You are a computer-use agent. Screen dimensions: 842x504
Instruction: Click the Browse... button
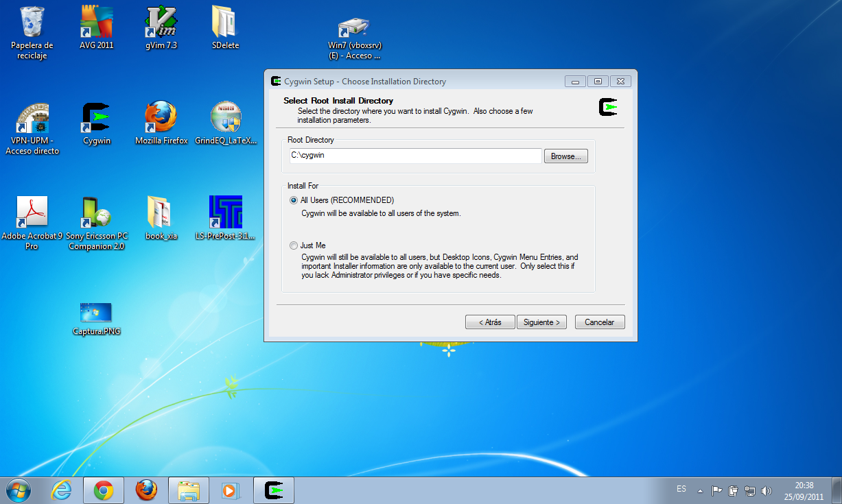tap(566, 156)
